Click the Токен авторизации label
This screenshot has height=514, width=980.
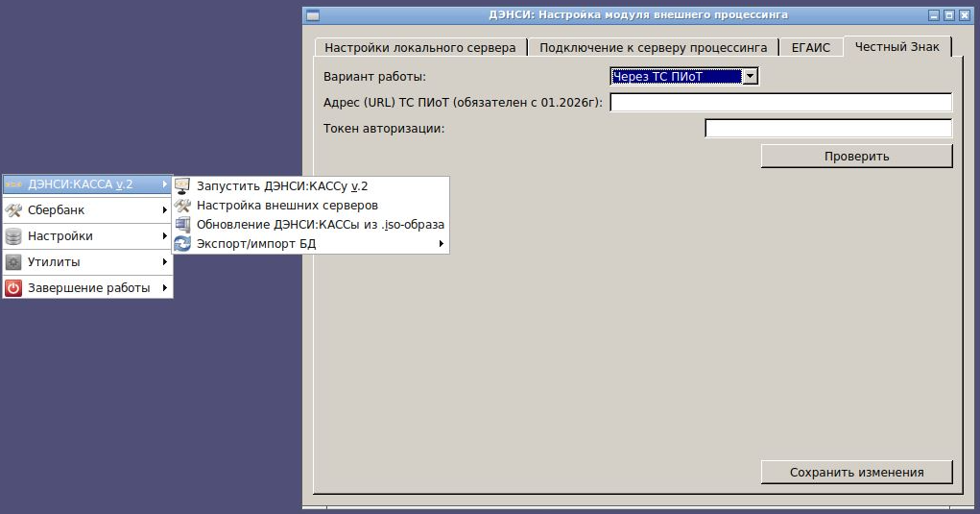384,128
